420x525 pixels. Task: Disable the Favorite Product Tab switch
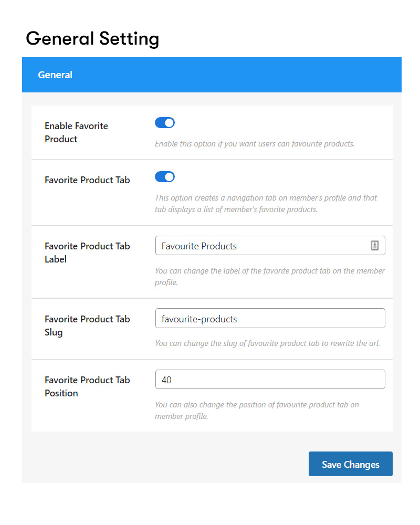click(x=164, y=177)
